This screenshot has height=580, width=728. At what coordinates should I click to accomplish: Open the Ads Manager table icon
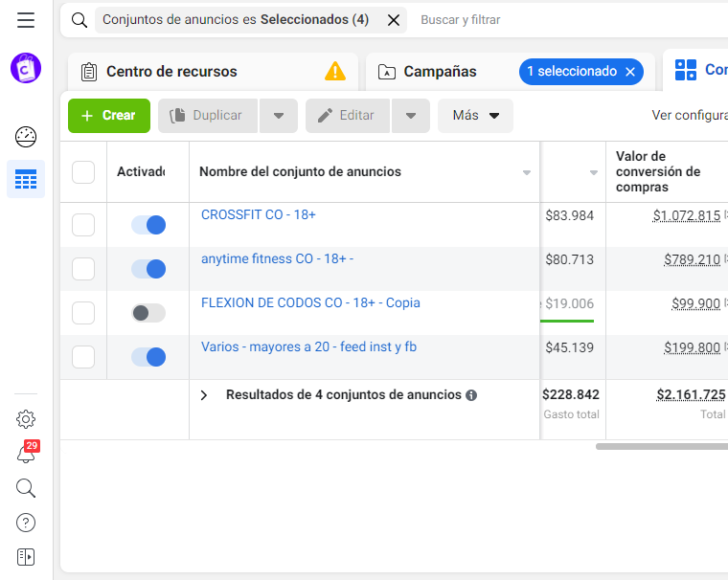[26, 179]
